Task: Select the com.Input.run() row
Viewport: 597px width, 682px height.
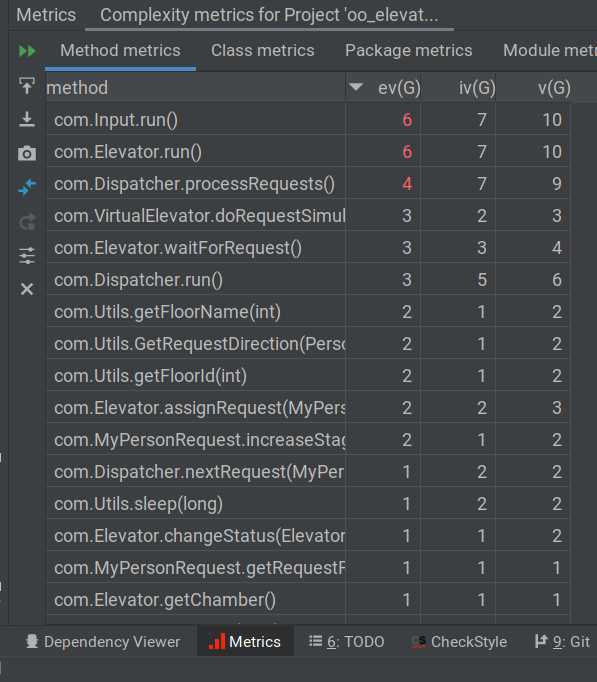Action: tap(308, 120)
